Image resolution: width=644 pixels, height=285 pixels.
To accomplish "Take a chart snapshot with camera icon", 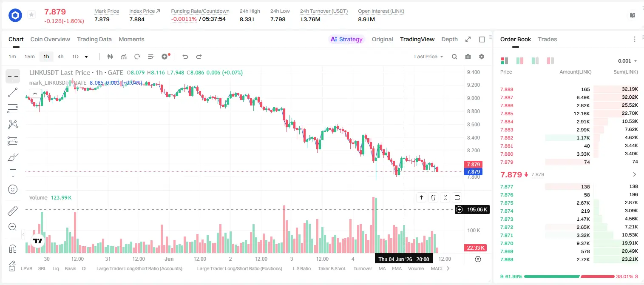I will tap(468, 57).
